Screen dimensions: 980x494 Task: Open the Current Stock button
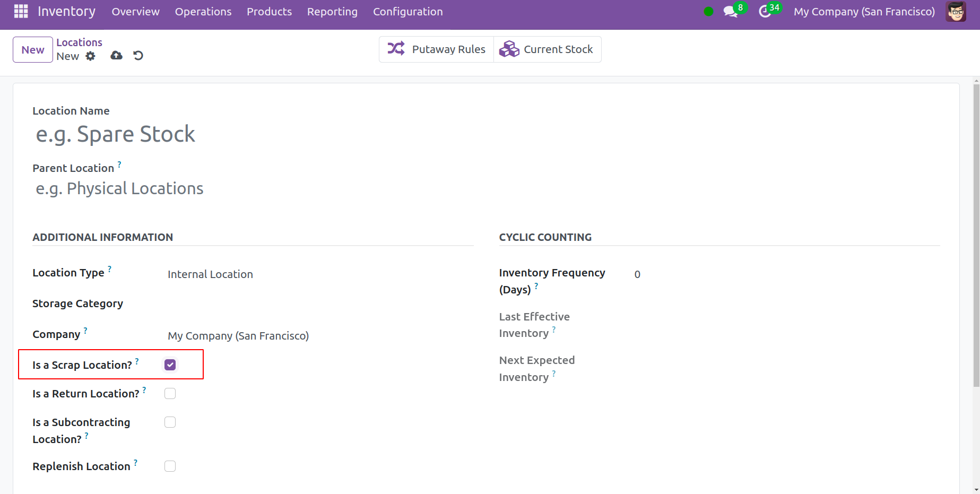[x=547, y=49]
